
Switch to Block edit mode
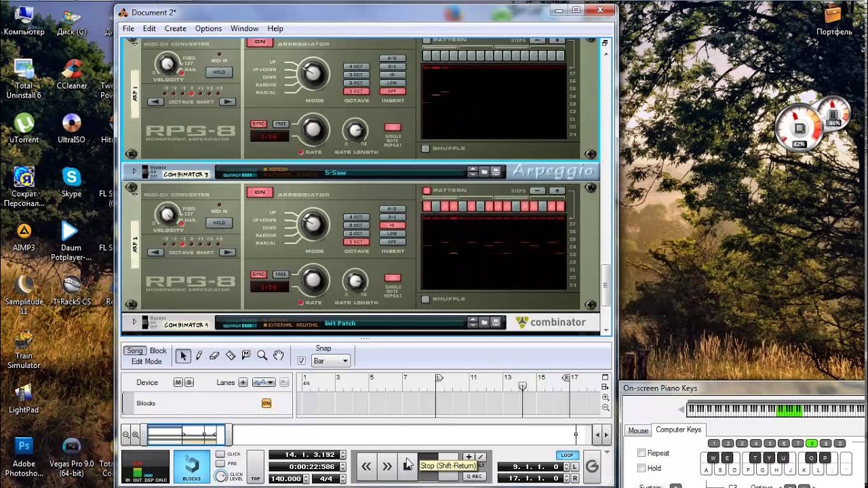tap(158, 350)
